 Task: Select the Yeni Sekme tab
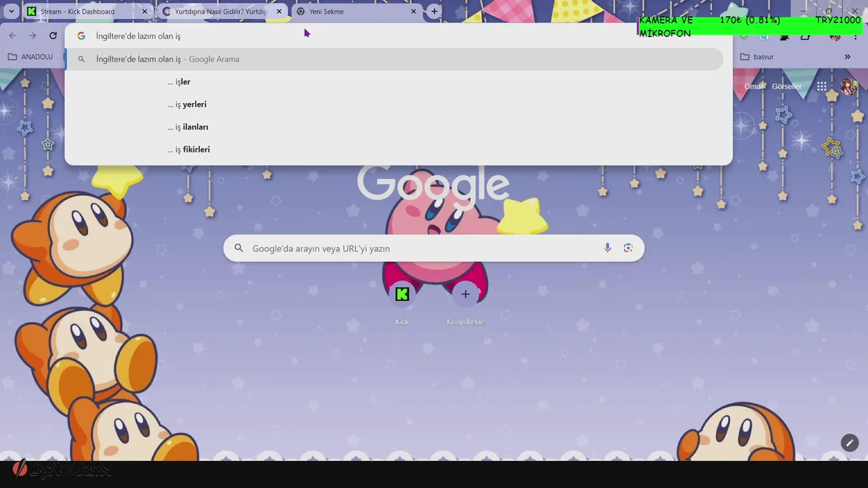(x=358, y=12)
